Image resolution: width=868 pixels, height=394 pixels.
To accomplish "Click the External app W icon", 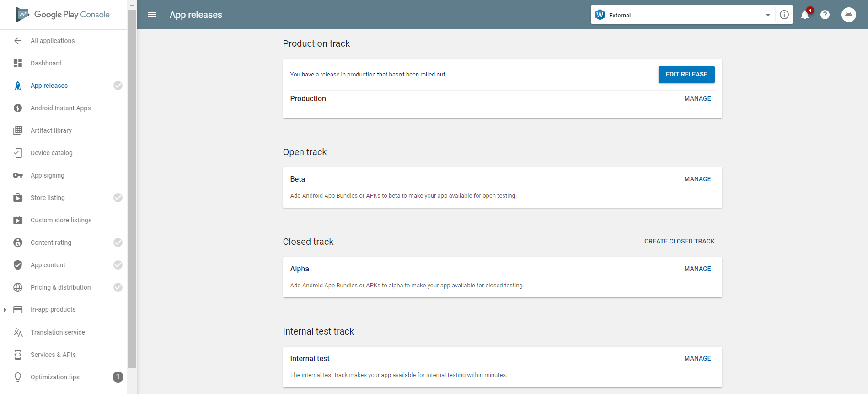I will click(x=600, y=15).
